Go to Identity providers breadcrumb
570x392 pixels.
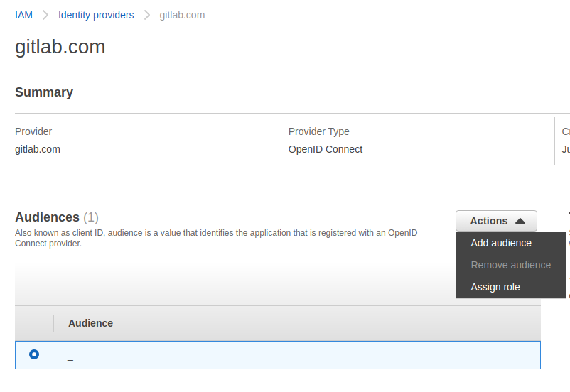point(96,15)
